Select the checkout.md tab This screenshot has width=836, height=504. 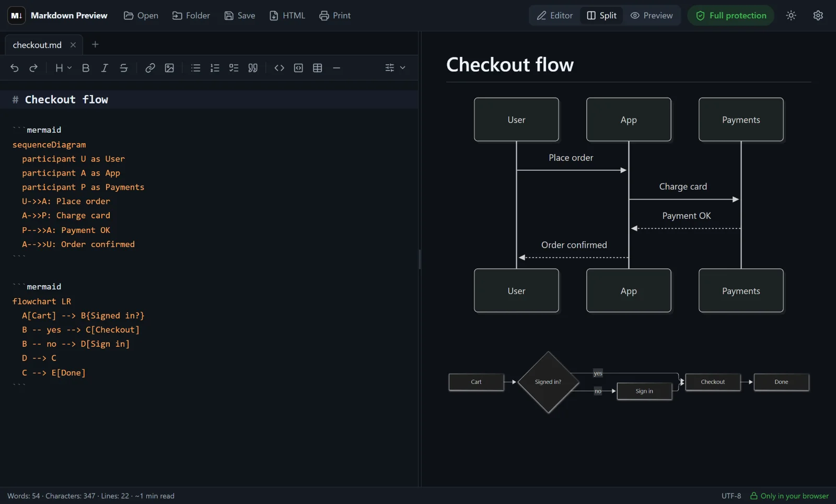click(37, 45)
